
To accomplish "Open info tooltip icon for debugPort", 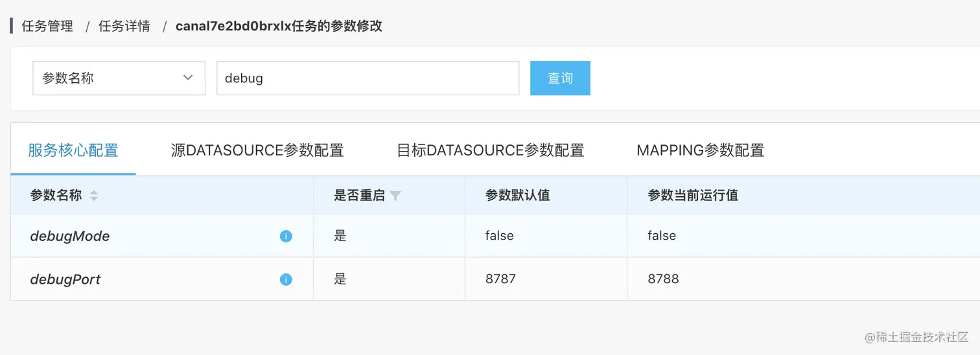I will [286, 280].
